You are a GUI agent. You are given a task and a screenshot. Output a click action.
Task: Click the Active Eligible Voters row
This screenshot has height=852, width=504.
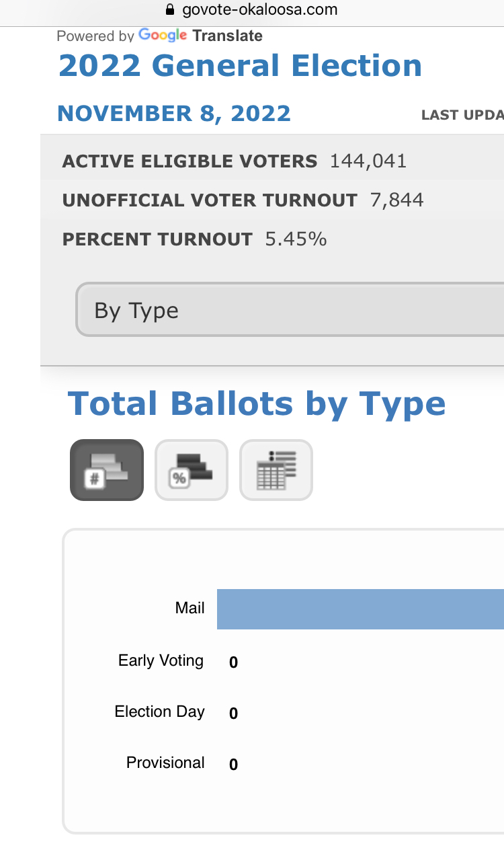click(x=272, y=161)
